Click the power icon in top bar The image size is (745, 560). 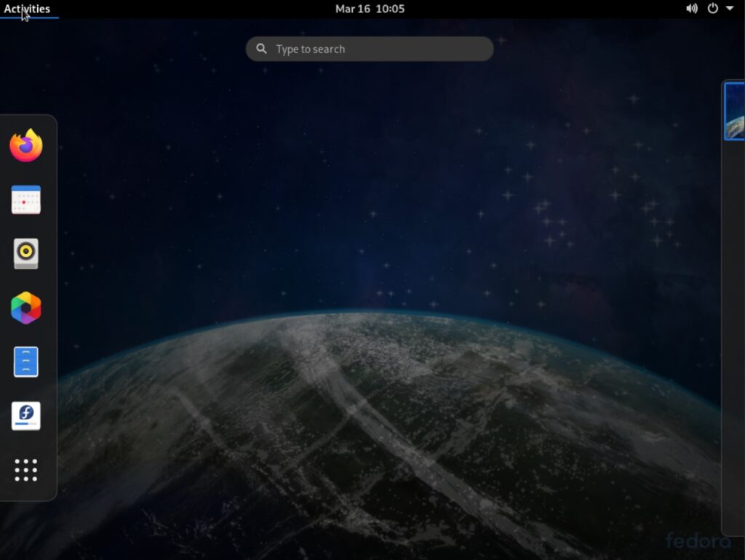tap(713, 9)
